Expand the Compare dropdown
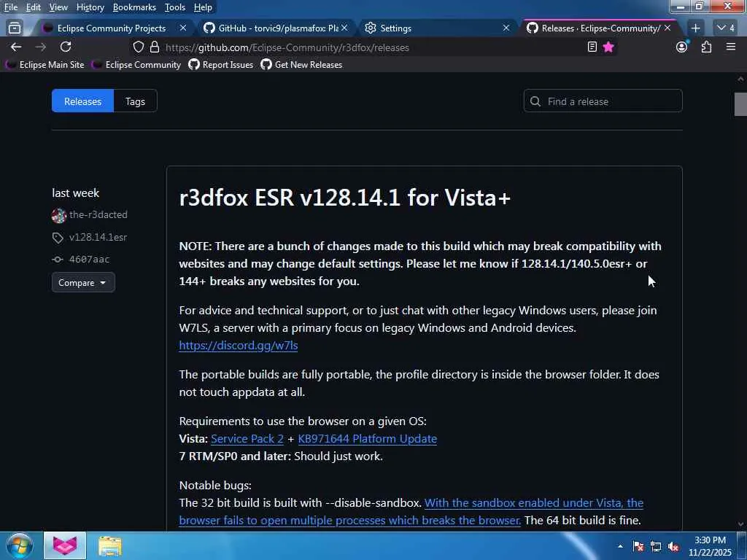 coord(83,282)
